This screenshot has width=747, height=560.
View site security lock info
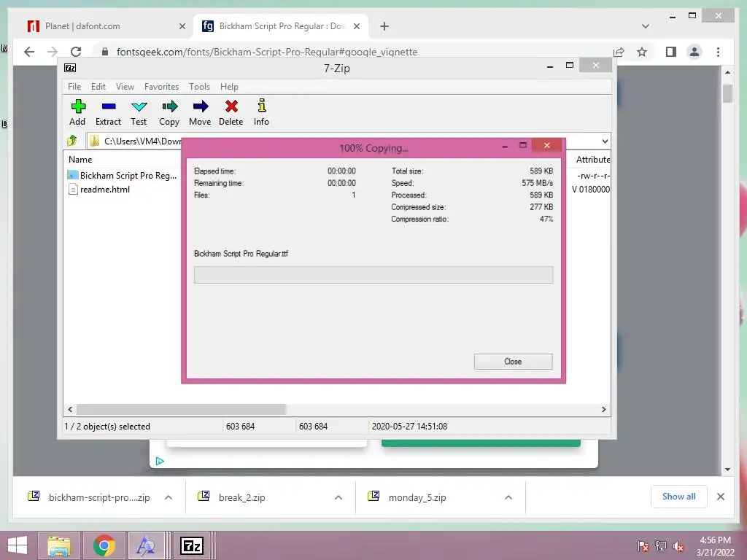click(105, 52)
